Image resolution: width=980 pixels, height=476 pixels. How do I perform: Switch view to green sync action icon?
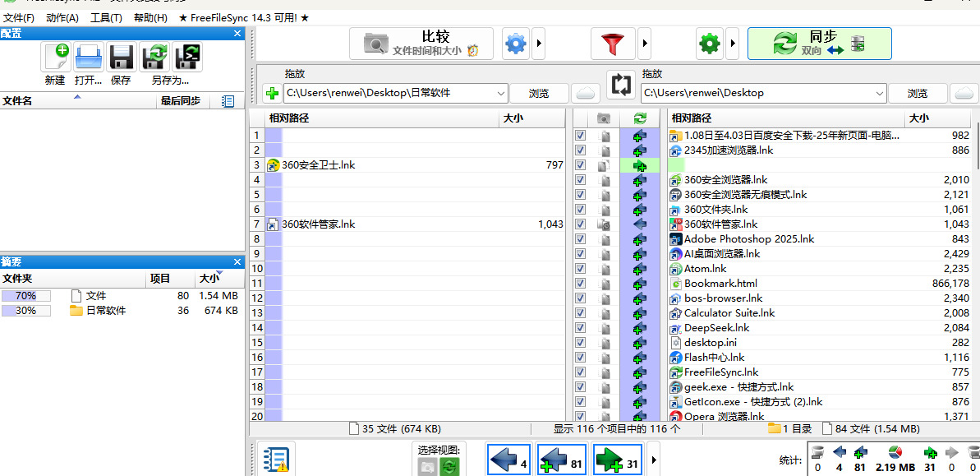449,466
